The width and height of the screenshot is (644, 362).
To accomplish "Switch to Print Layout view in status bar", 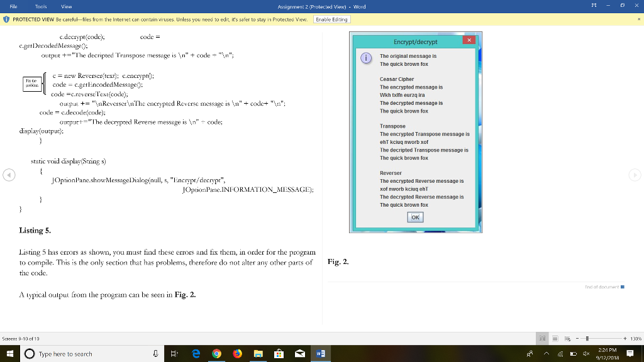I will coord(555,338).
